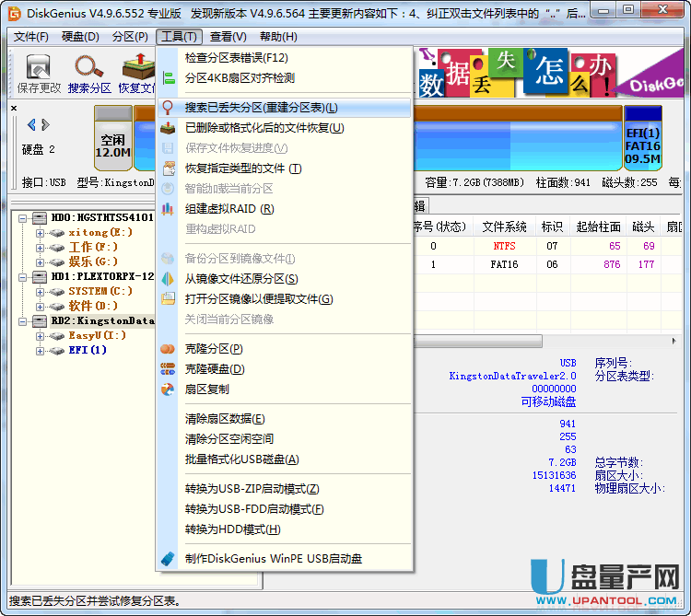The image size is (691, 616).
Task: Select the EFI(1) FAT16 partition block
Action: click(642, 139)
